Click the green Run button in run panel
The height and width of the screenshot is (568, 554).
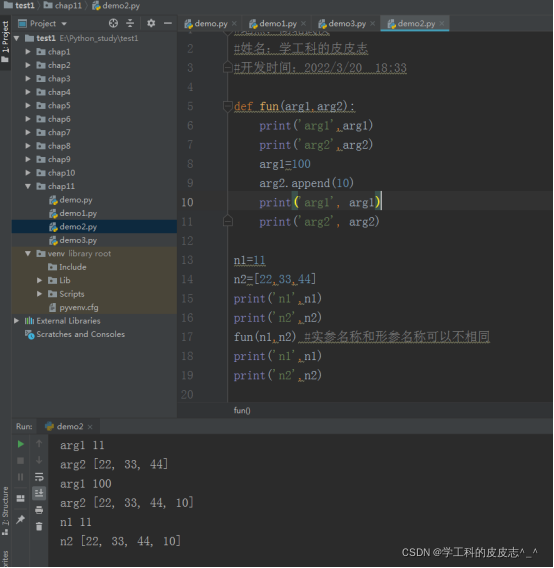[21, 444]
